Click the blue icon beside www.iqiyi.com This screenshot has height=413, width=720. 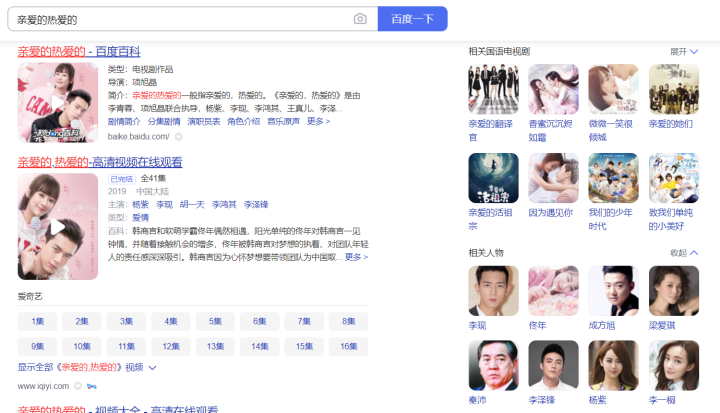(x=92, y=386)
